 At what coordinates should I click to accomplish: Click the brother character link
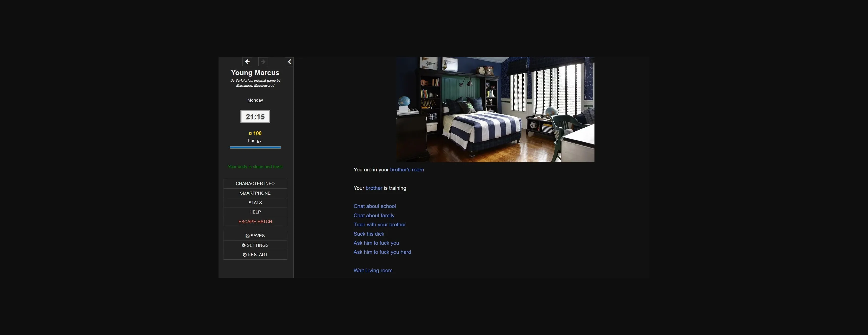(374, 188)
